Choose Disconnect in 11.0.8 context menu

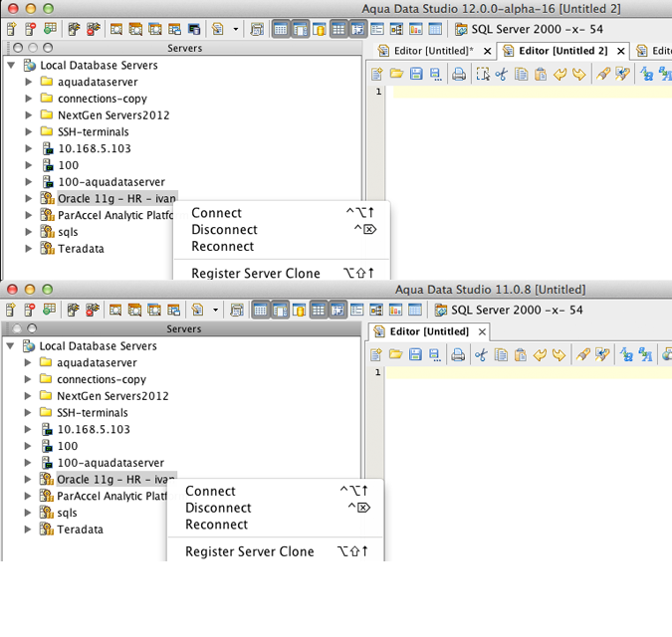[x=276, y=508]
